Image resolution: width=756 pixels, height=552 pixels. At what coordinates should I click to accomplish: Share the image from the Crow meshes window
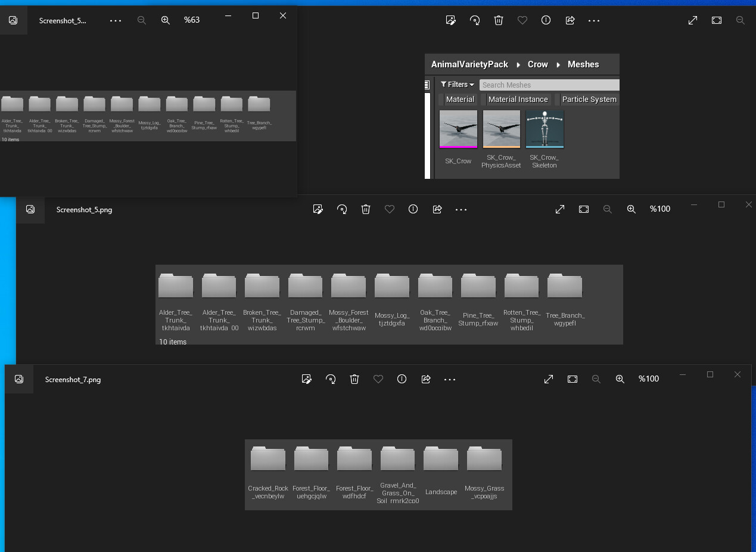[x=570, y=20]
